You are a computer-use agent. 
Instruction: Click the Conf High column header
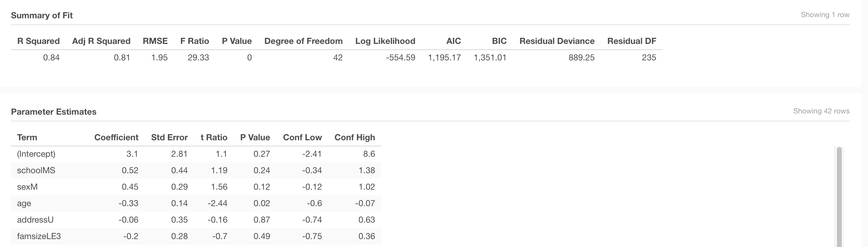[x=354, y=138]
